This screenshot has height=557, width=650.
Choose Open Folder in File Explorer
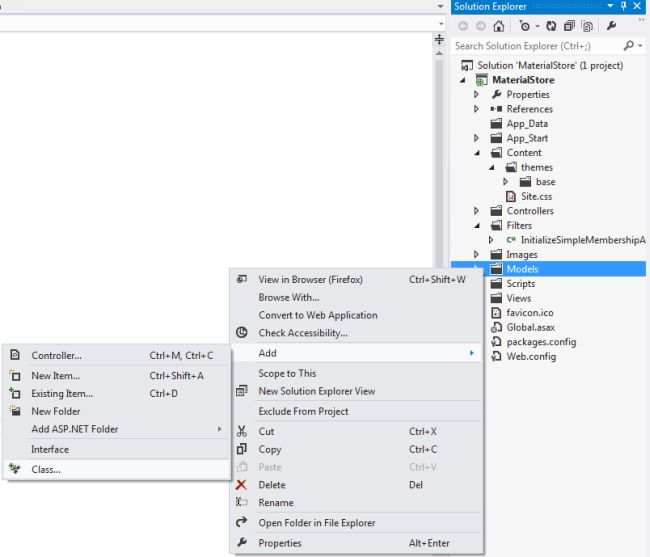coord(357,523)
